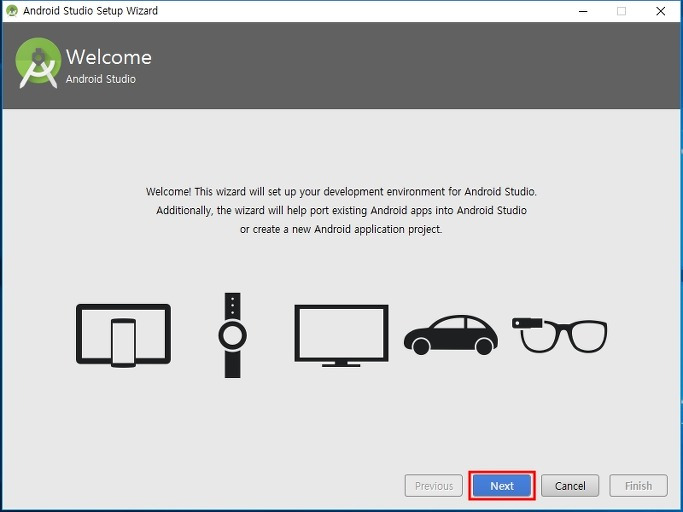
Task: Click the Glass eyewear icon
Action: (559, 335)
